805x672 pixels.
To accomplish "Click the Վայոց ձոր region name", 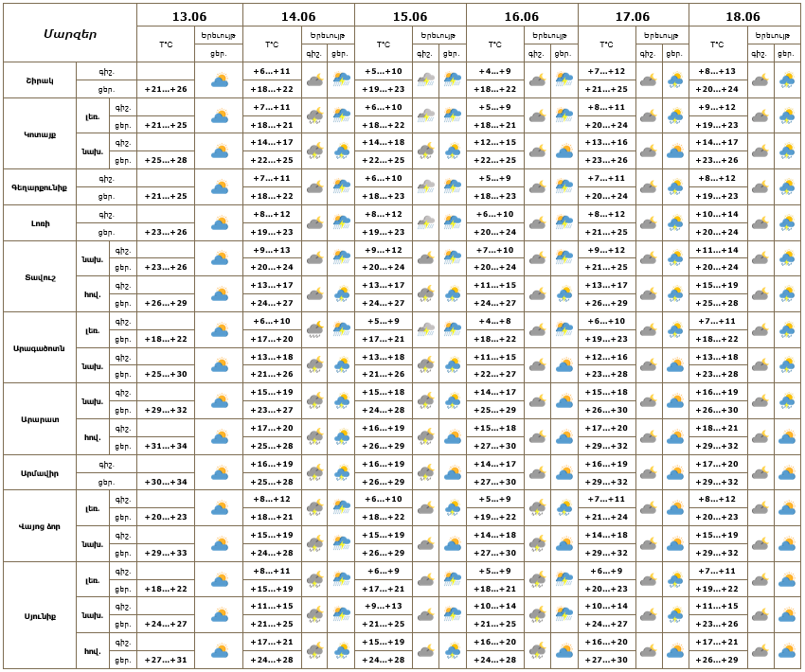I will (x=40, y=526).
